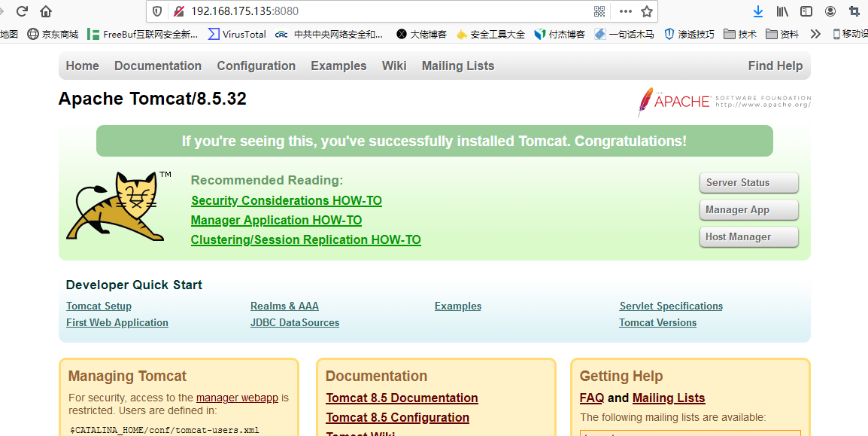
Task: Open the 技术 bookmarks folder
Action: pyautogui.click(x=740, y=35)
